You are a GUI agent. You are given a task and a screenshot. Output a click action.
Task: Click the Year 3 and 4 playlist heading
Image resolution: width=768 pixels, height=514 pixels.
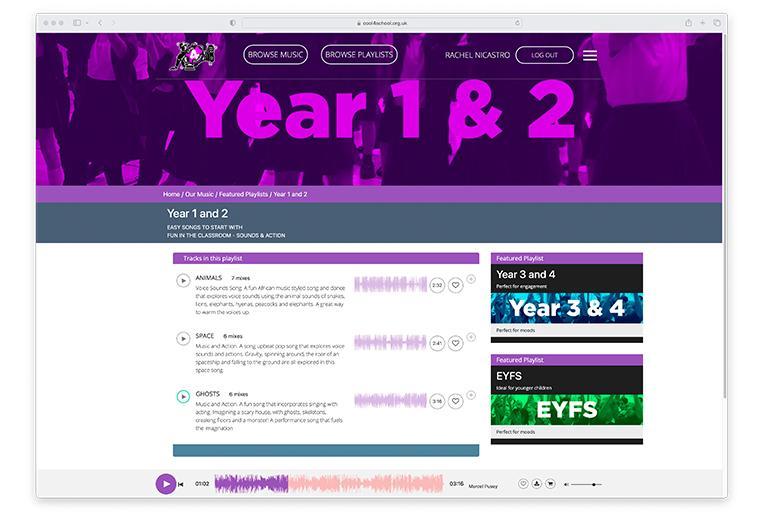coord(526,274)
